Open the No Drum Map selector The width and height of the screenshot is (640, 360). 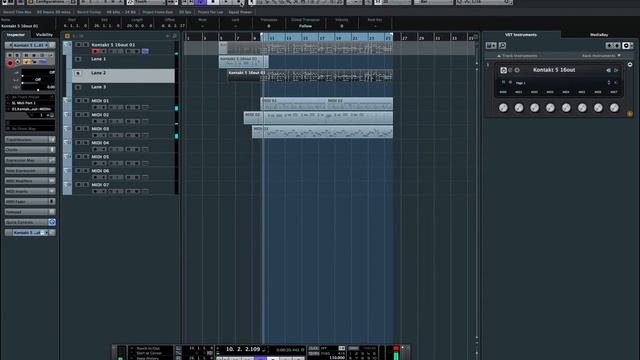(x=30, y=129)
